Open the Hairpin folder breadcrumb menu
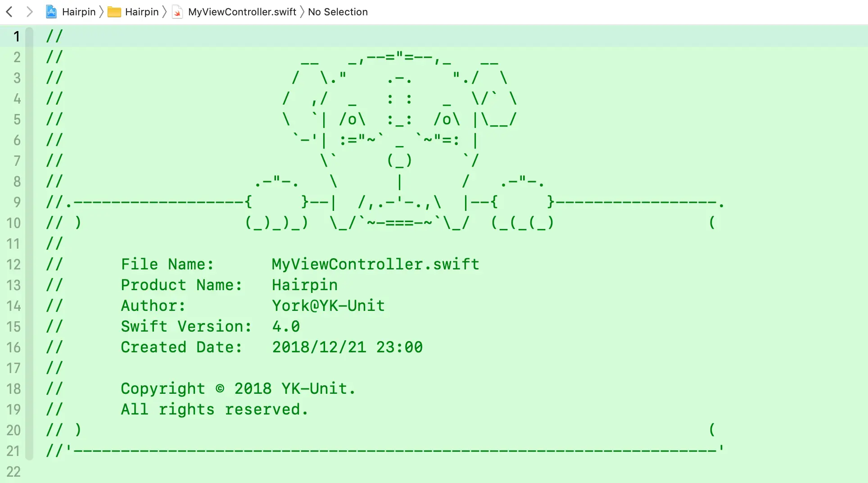This screenshot has width=868, height=483. [142, 12]
